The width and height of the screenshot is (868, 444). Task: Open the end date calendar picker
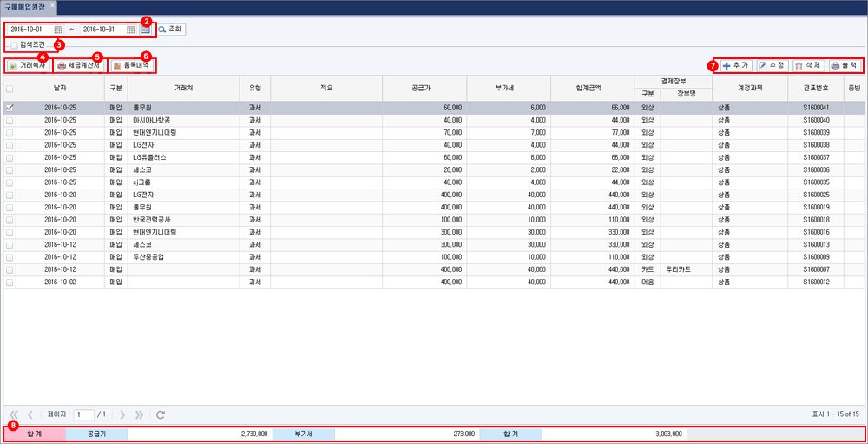(131, 30)
